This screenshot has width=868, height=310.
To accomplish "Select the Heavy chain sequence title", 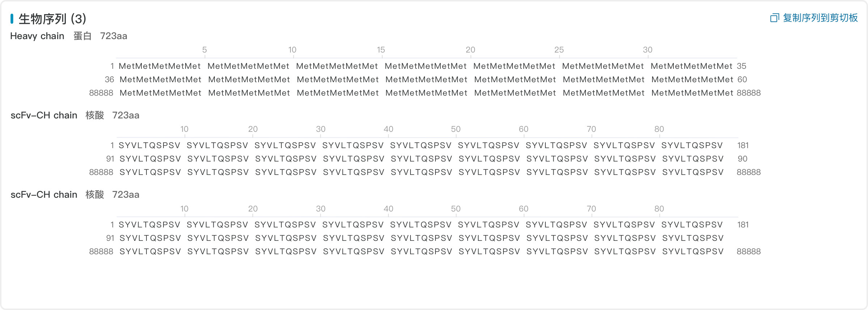I will point(37,36).
